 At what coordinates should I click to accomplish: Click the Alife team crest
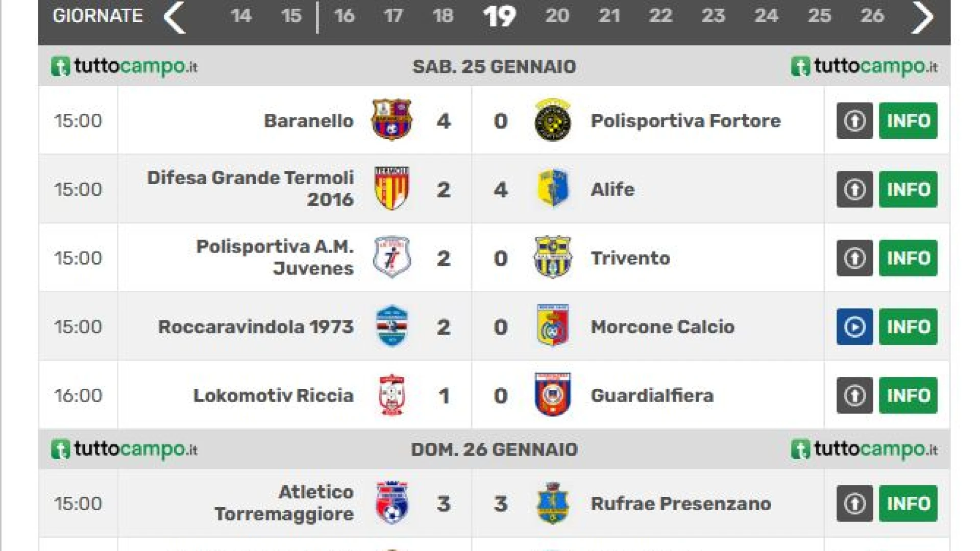[x=553, y=188]
